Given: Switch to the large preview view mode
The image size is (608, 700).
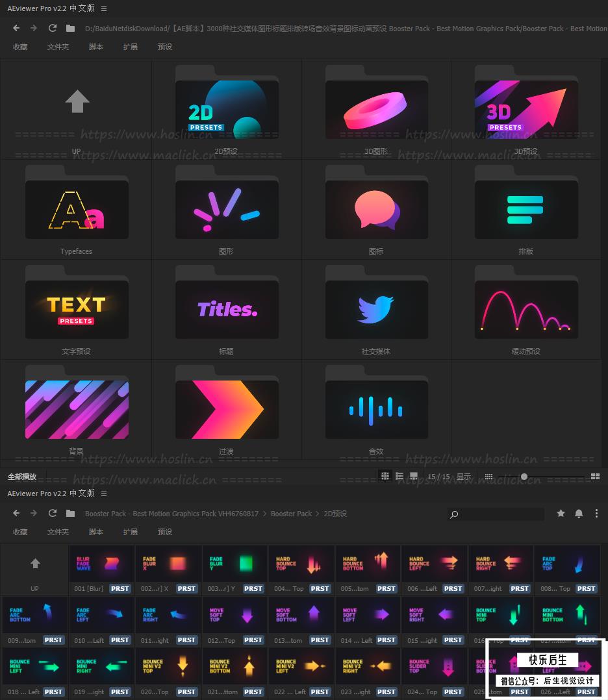Looking at the screenshot, I should click(x=414, y=476).
